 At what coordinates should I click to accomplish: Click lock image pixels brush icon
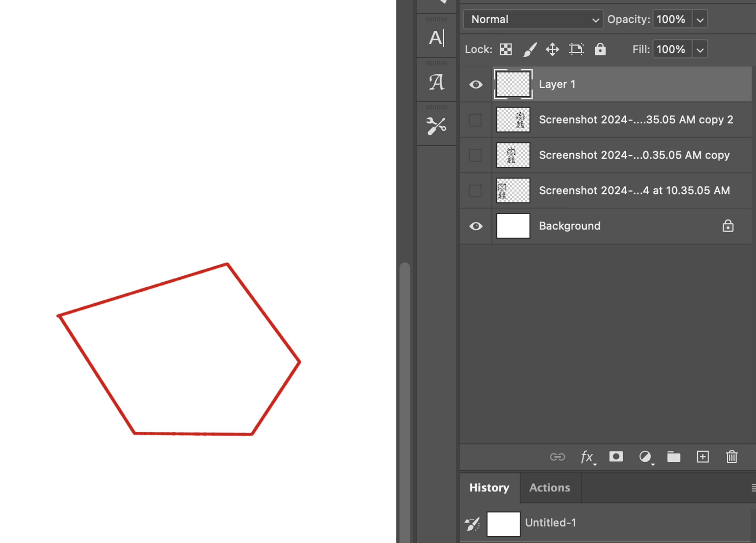(x=530, y=50)
